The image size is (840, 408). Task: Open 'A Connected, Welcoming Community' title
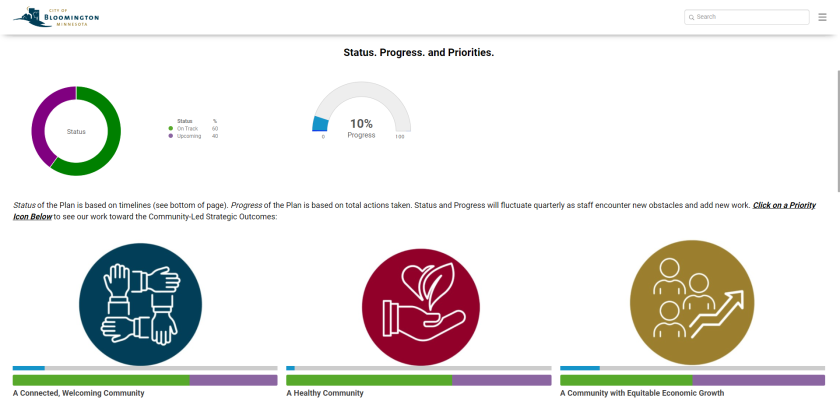point(79,394)
